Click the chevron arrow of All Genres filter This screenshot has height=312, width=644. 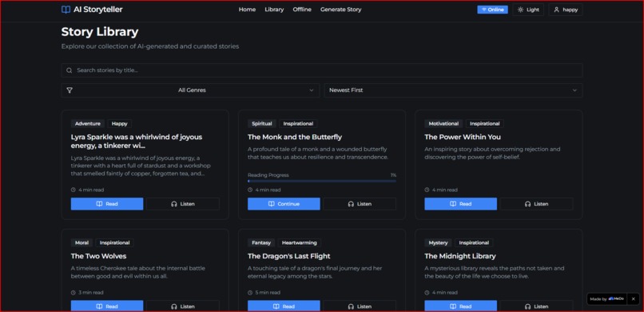312,90
